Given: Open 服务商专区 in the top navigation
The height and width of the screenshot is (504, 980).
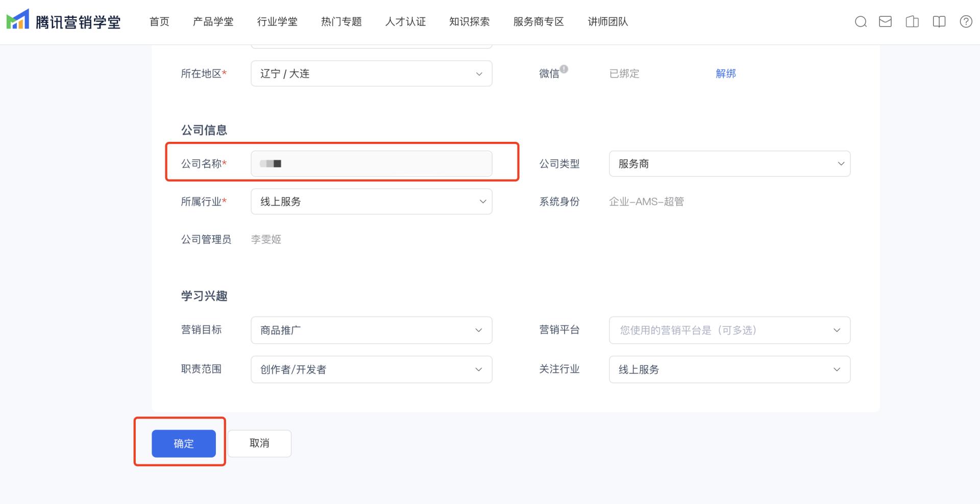Looking at the screenshot, I should [x=538, y=22].
